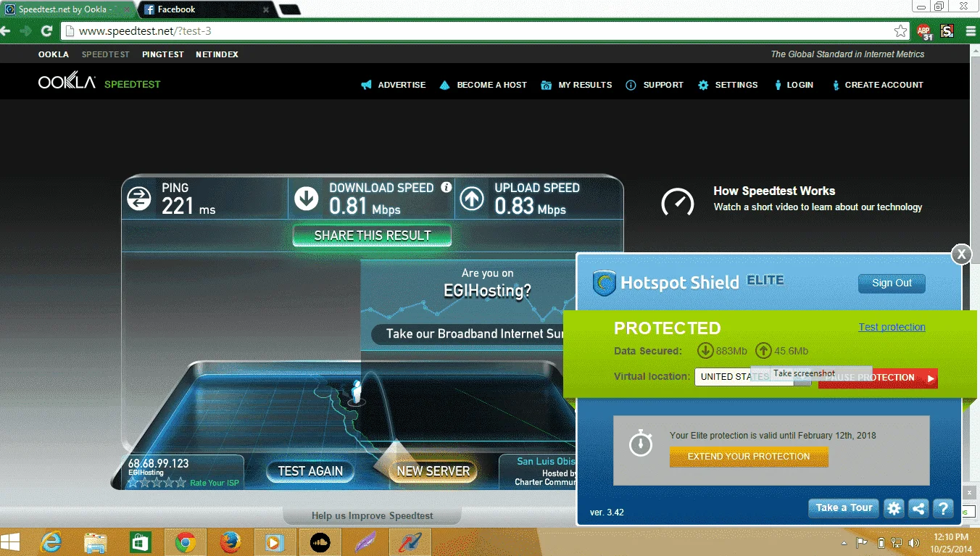This screenshot has width=980, height=556.
Task: Open the PINGTEST top menu item
Action: [163, 54]
